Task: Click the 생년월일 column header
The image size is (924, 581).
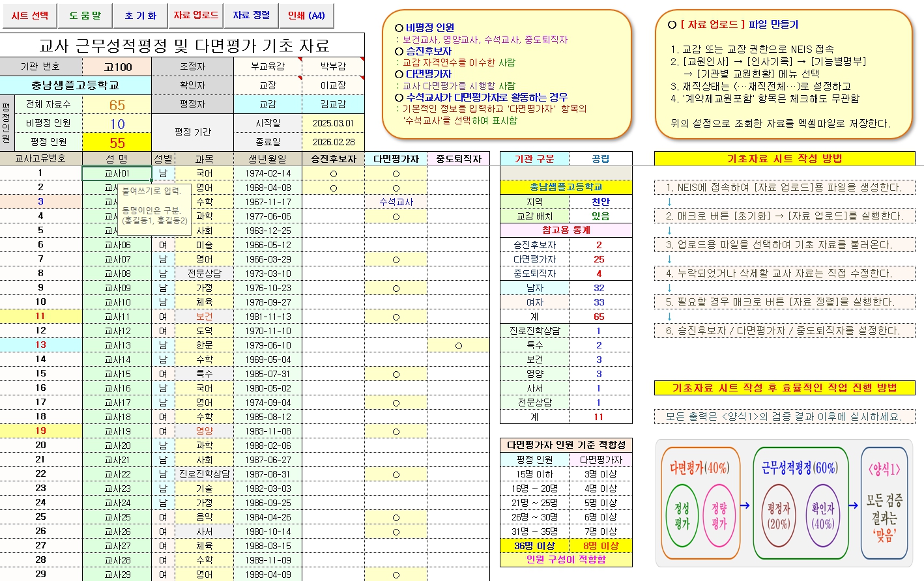Action: click(268, 159)
